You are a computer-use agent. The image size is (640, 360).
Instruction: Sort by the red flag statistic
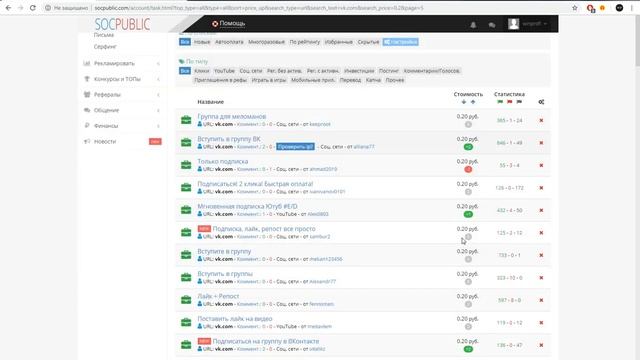tap(509, 102)
